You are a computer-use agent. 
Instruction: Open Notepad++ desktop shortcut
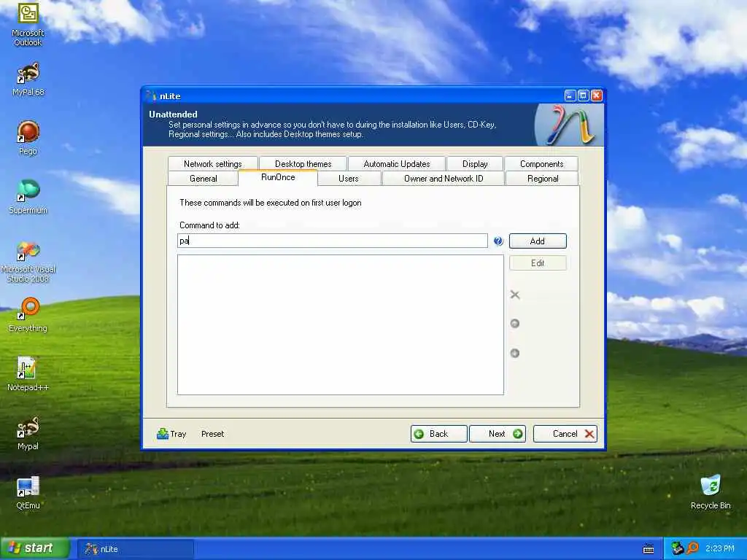(28, 374)
